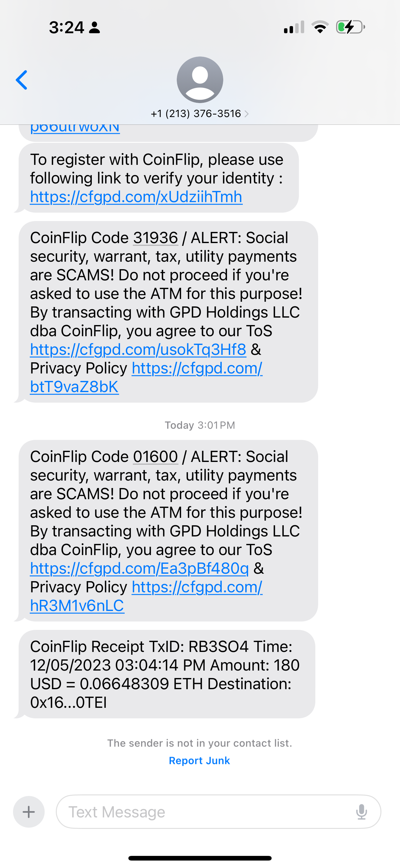Tap the plus button for attachments

[29, 812]
